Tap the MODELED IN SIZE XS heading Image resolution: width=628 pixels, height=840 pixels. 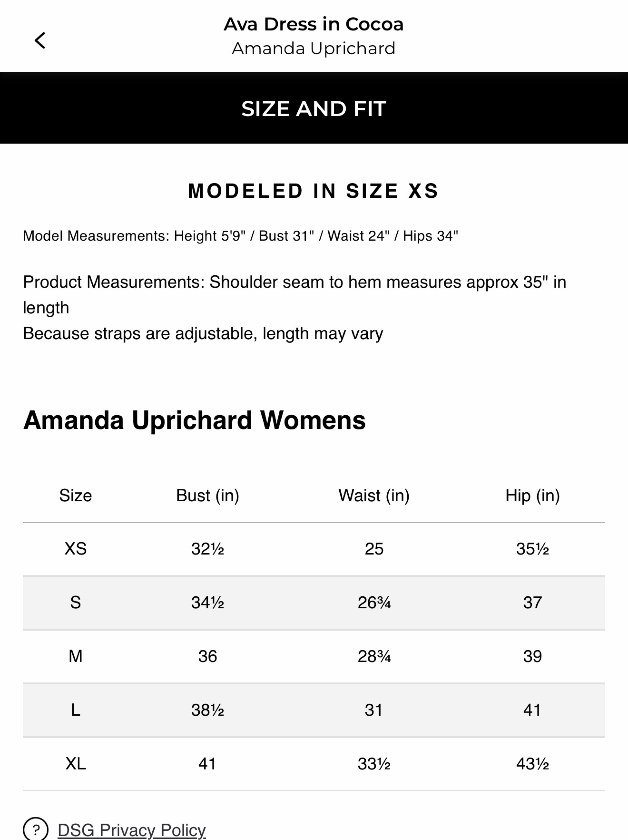coord(313,191)
